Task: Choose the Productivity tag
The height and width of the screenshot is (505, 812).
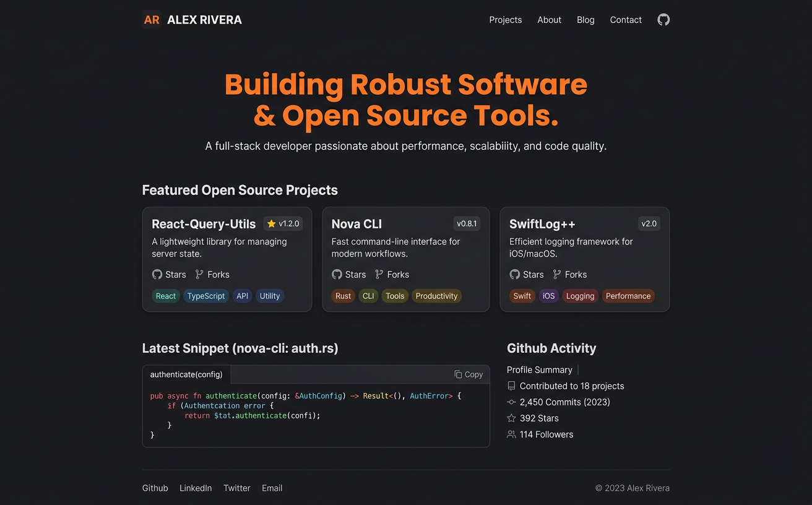Action: 437,296
